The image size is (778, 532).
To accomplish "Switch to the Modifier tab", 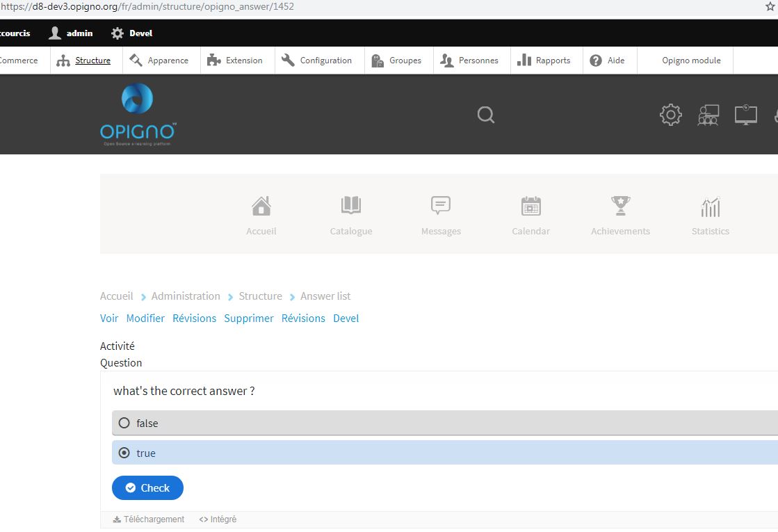I will coord(145,318).
